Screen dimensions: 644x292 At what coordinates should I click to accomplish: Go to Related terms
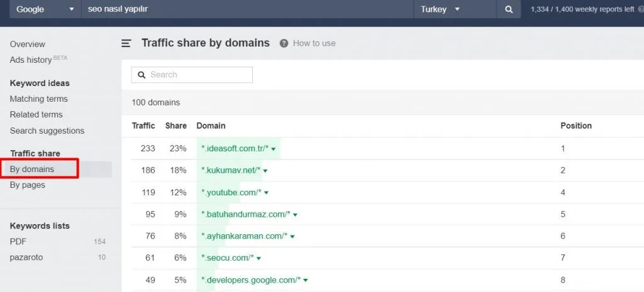point(36,114)
